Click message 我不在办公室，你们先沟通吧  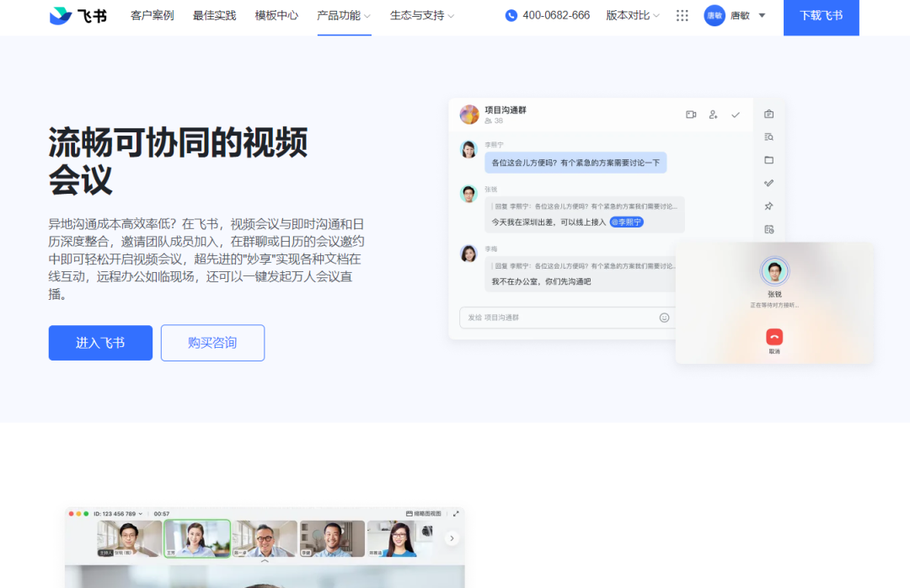coord(542,281)
